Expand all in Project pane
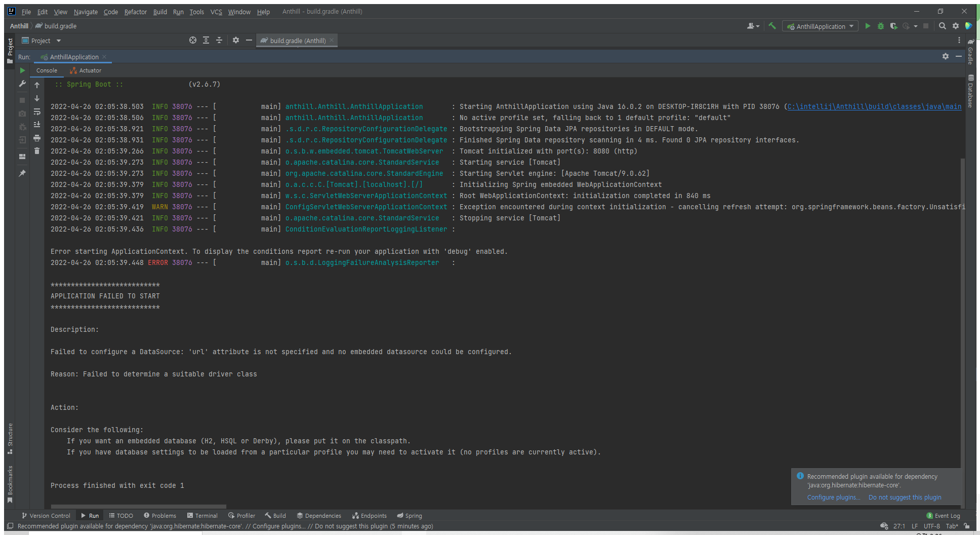The height and width of the screenshot is (535, 980). pyautogui.click(x=206, y=40)
